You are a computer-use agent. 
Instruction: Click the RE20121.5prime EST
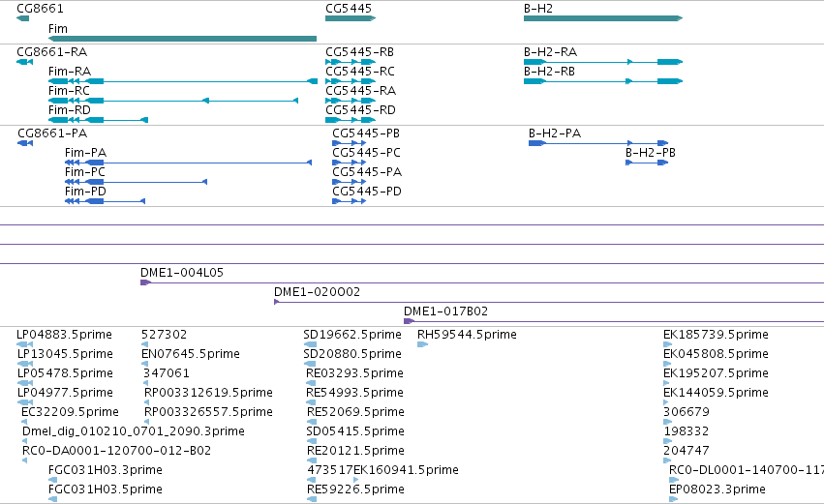click(312, 460)
